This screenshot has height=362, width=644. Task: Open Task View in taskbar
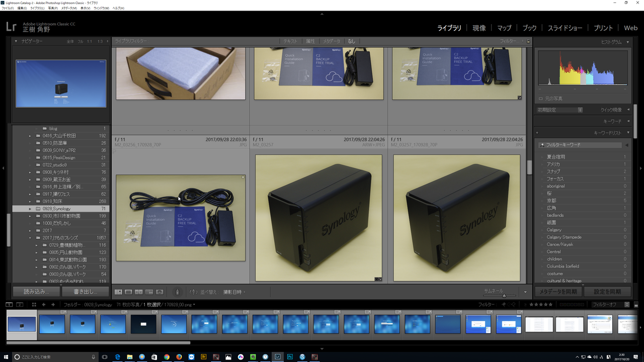point(105,356)
